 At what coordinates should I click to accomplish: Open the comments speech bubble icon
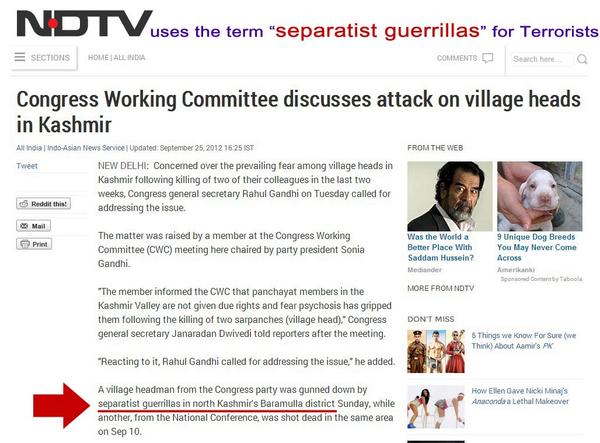click(488, 58)
